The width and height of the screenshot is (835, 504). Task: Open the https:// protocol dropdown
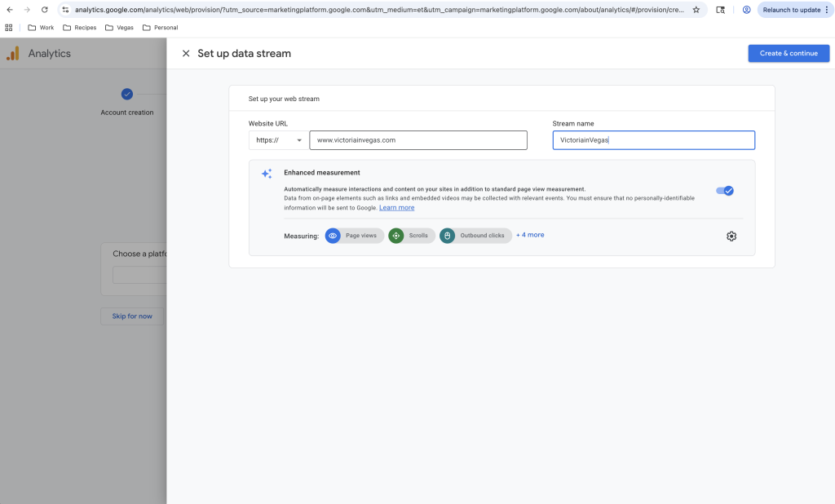pos(279,140)
